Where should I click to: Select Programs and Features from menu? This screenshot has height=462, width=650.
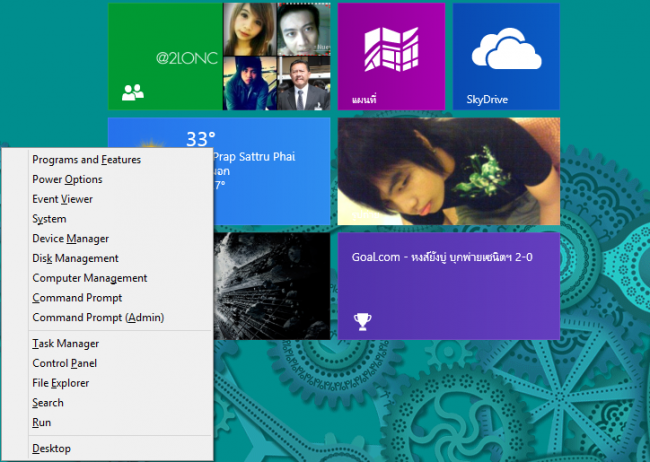tap(86, 159)
